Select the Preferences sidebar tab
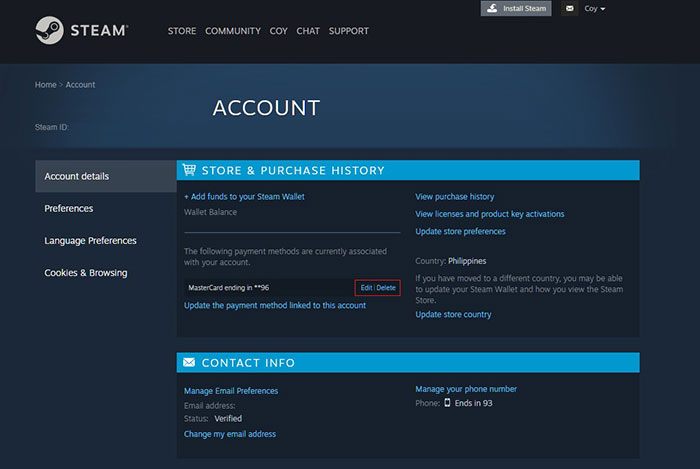 click(69, 208)
